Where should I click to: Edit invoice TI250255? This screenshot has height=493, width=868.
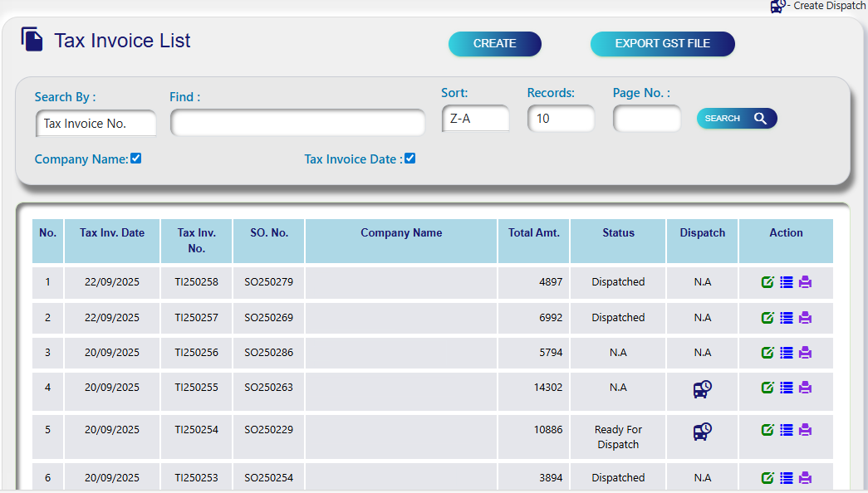(767, 387)
